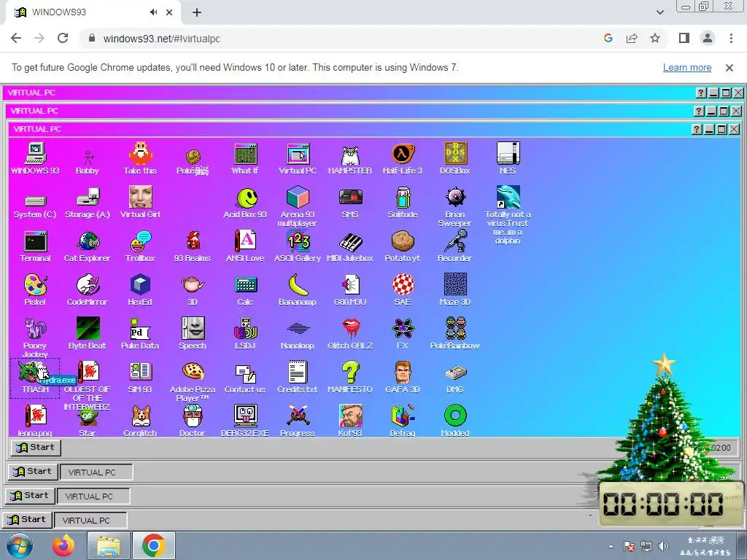This screenshot has height=560, width=747.
Task: Open the LSDJ icon
Action: click(245, 333)
